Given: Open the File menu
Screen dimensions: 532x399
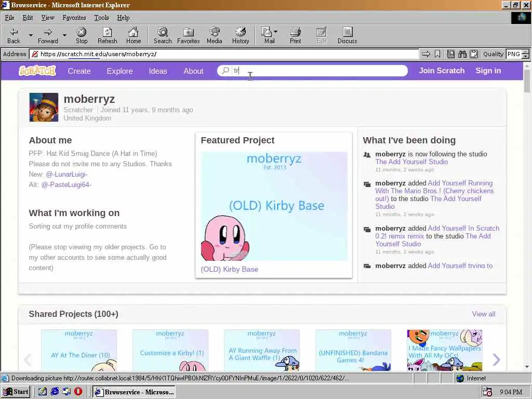Looking at the screenshot, I should [9, 18].
